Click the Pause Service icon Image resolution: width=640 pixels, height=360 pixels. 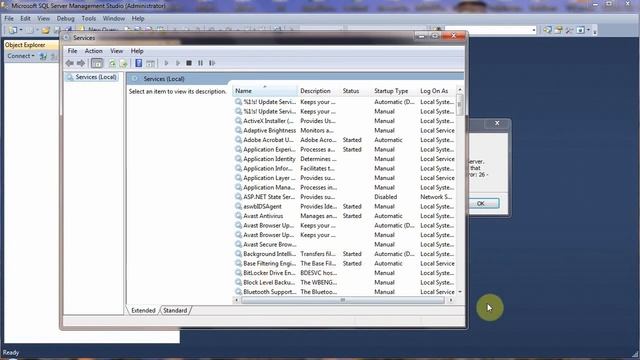(200, 63)
